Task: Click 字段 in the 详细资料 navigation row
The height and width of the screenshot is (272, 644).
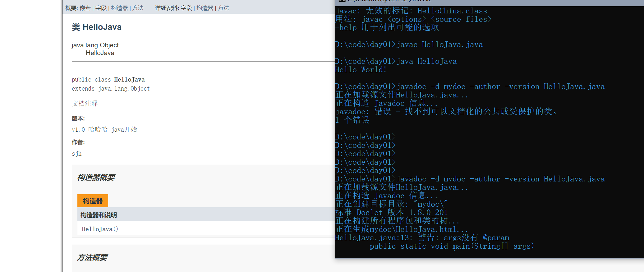Action: pos(186,8)
